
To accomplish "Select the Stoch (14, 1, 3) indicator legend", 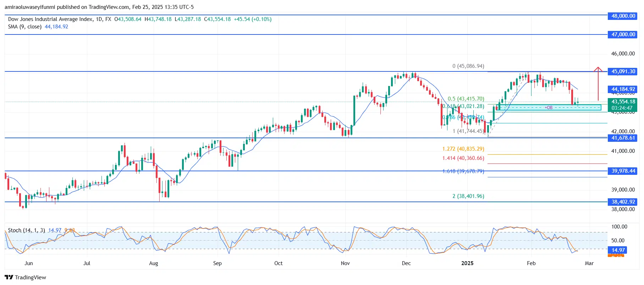I will [x=27, y=230].
